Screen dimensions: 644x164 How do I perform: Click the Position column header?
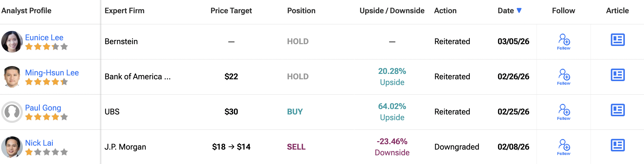[301, 11]
